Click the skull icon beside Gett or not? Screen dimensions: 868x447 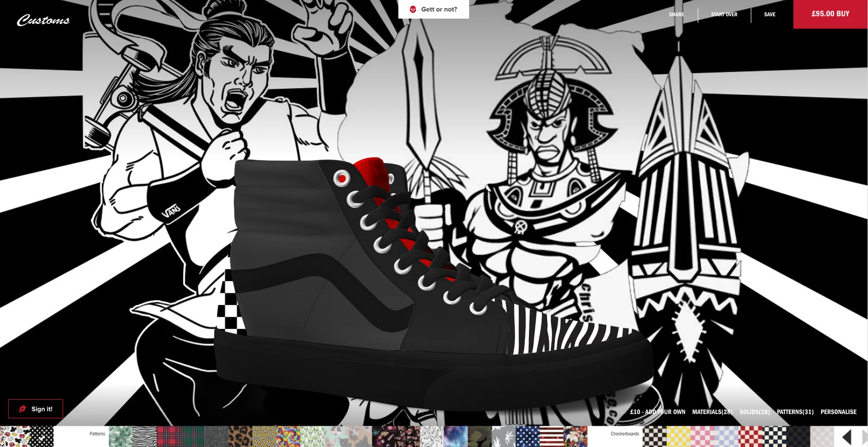412,9
